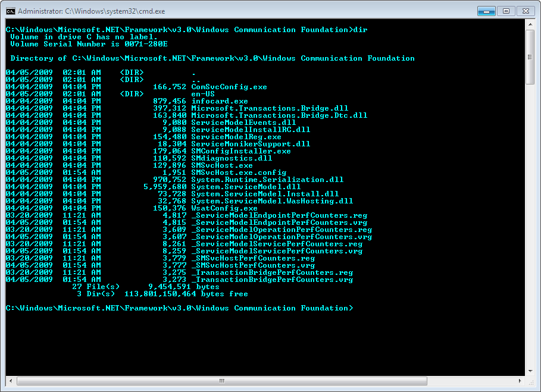Click the horizontal scrollbar thumb
541x392 pixels.
(222, 381)
